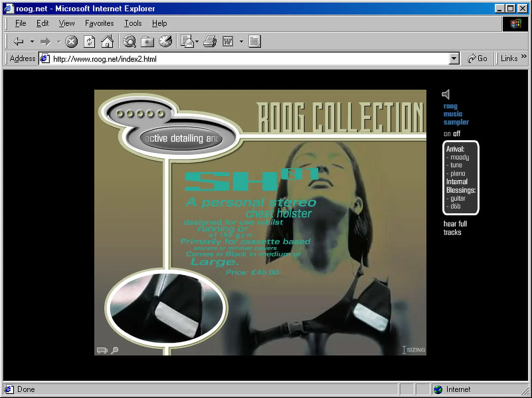Viewport: 532px width, 398px height.
Task: Toggle sound with the speaker icon
Action: coord(446,95)
